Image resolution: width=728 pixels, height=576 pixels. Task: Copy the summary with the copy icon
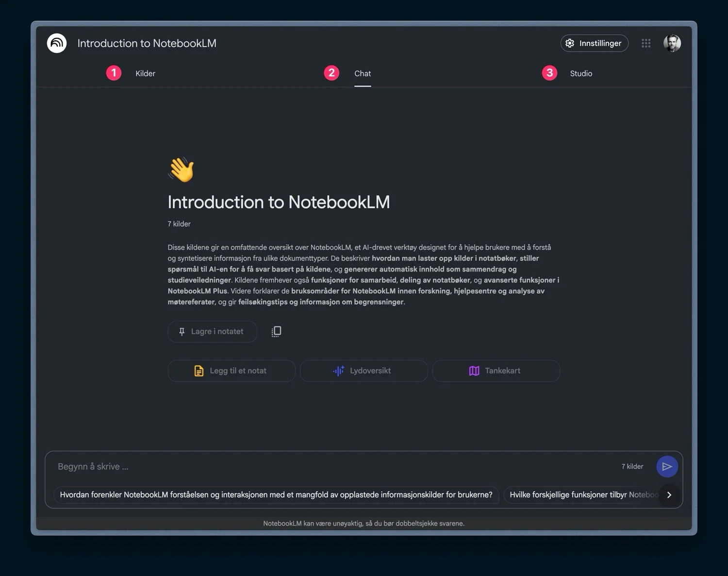[x=276, y=331]
